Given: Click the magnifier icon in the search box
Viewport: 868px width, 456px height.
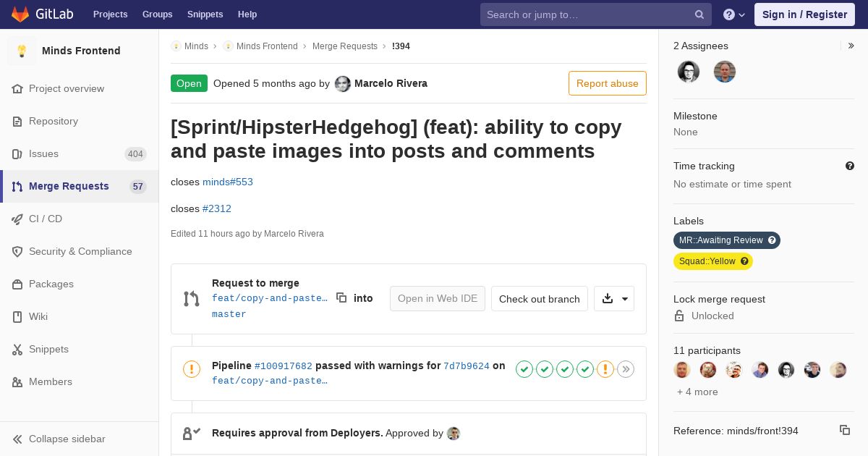Looking at the screenshot, I should coord(699,14).
